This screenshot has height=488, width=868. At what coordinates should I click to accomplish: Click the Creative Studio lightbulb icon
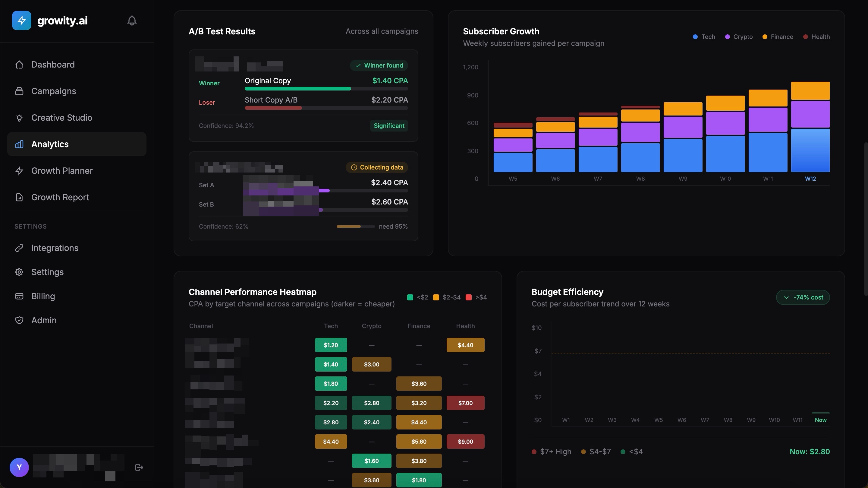[19, 118]
